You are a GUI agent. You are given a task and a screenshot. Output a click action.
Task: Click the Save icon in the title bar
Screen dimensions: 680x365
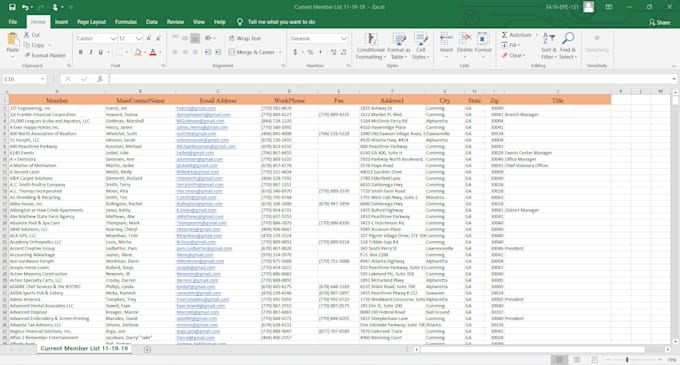click(x=12, y=7)
